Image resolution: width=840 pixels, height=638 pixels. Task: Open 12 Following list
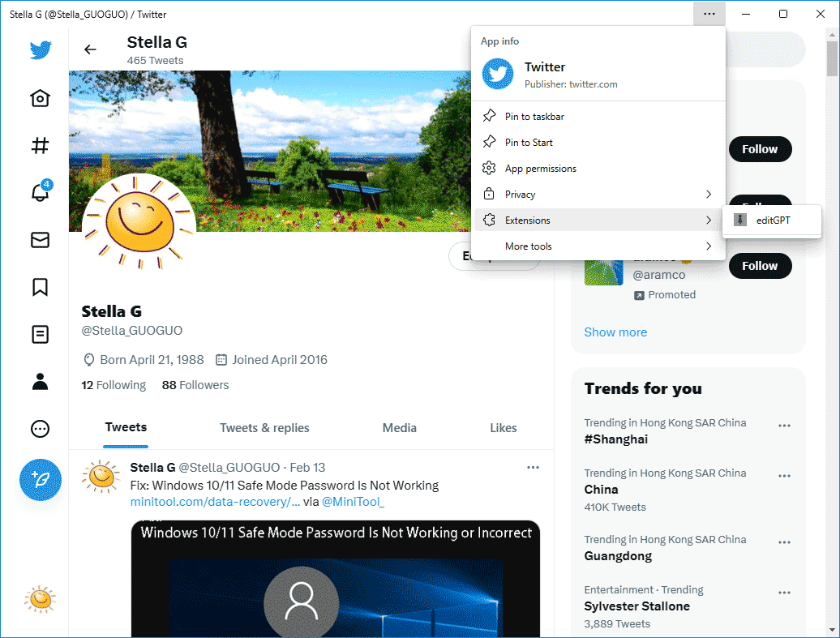coord(114,385)
